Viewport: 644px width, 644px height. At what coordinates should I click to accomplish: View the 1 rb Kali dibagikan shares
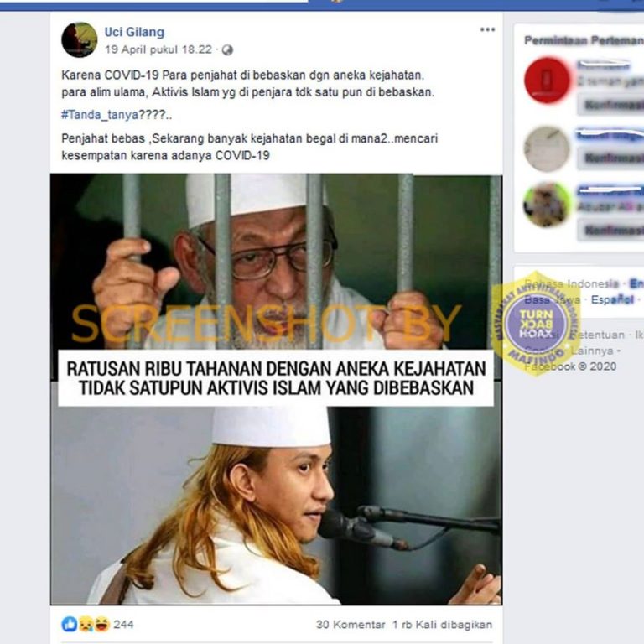[x=442, y=624]
